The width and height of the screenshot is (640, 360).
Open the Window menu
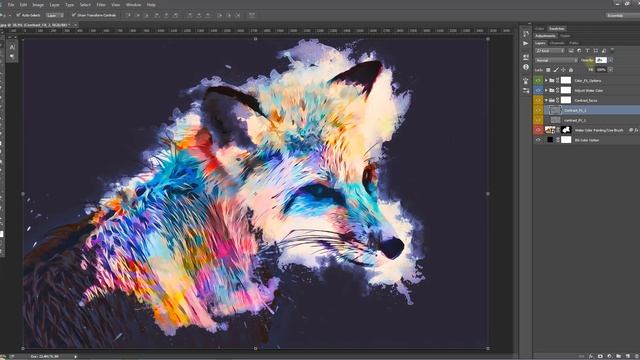click(x=133, y=5)
